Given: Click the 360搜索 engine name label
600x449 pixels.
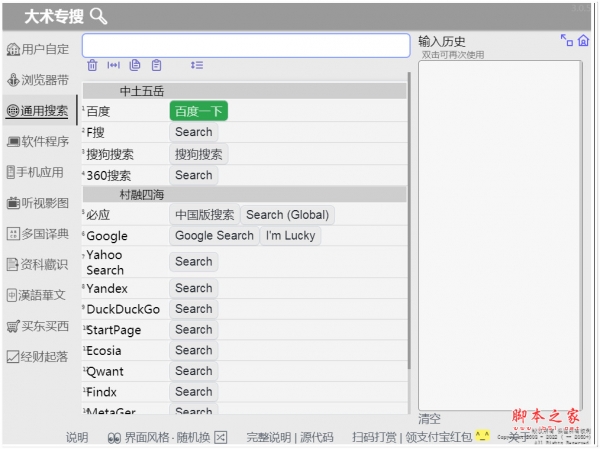Looking at the screenshot, I should 109,176.
